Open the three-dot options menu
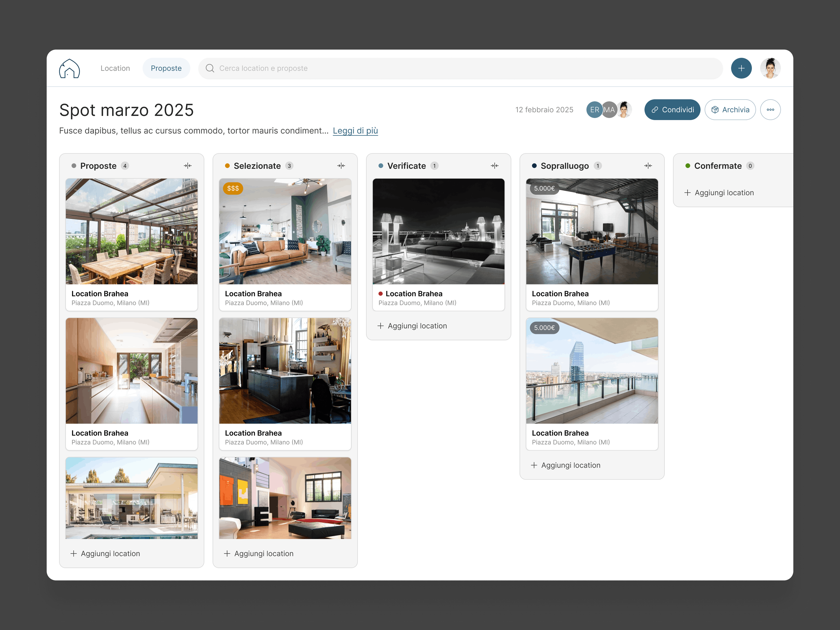840x630 pixels. 771,109
